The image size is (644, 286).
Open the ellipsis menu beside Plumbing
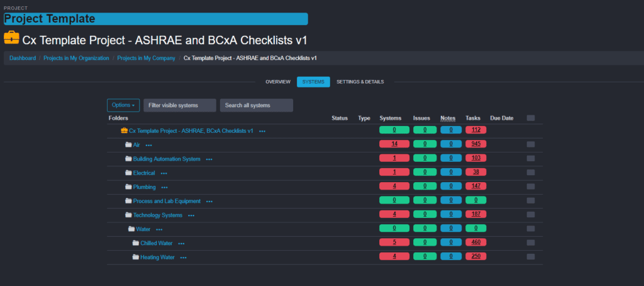click(x=165, y=187)
